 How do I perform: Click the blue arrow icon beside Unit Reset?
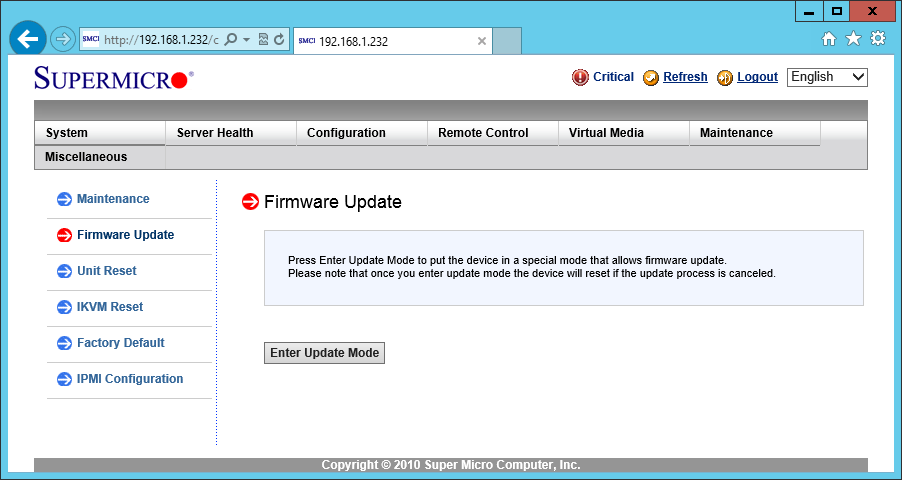coord(64,271)
